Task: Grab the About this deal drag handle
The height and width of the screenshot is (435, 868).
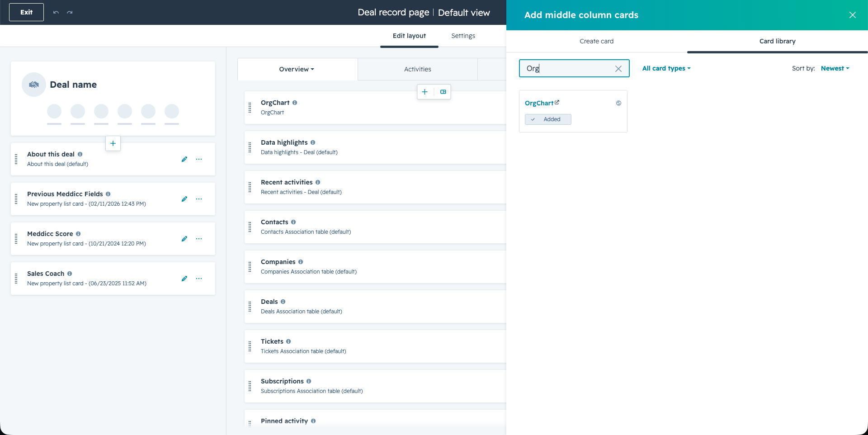Action: [16, 159]
